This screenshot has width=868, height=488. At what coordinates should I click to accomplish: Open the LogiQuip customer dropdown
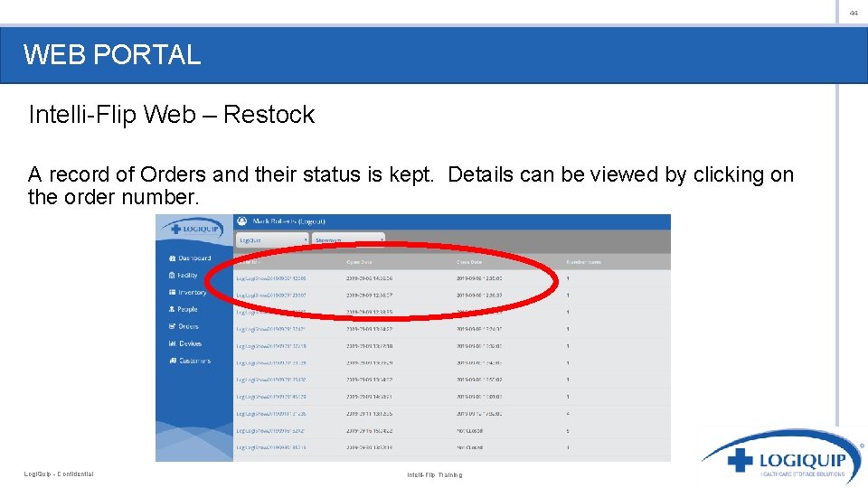(272, 239)
